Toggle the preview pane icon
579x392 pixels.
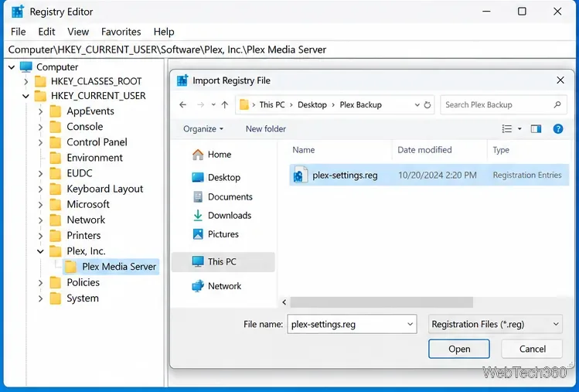click(x=536, y=129)
